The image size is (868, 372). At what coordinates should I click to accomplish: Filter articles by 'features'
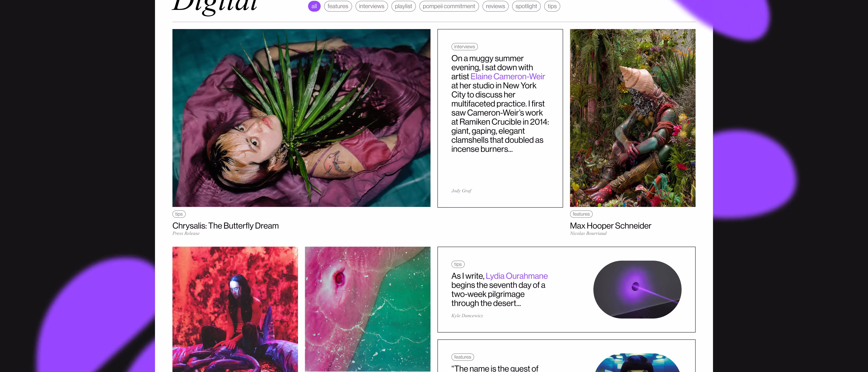click(x=338, y=6)
